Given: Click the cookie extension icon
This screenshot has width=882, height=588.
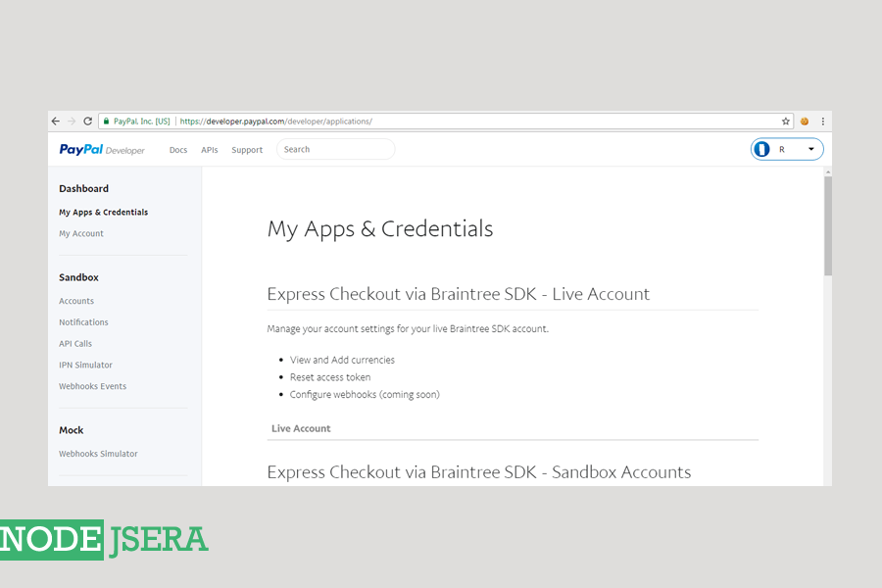Looking at the screenshot, I should (805, 122).
